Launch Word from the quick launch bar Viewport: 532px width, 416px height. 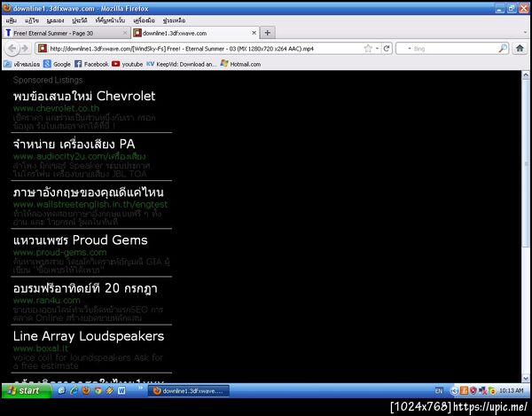click(x=121, y=390)
